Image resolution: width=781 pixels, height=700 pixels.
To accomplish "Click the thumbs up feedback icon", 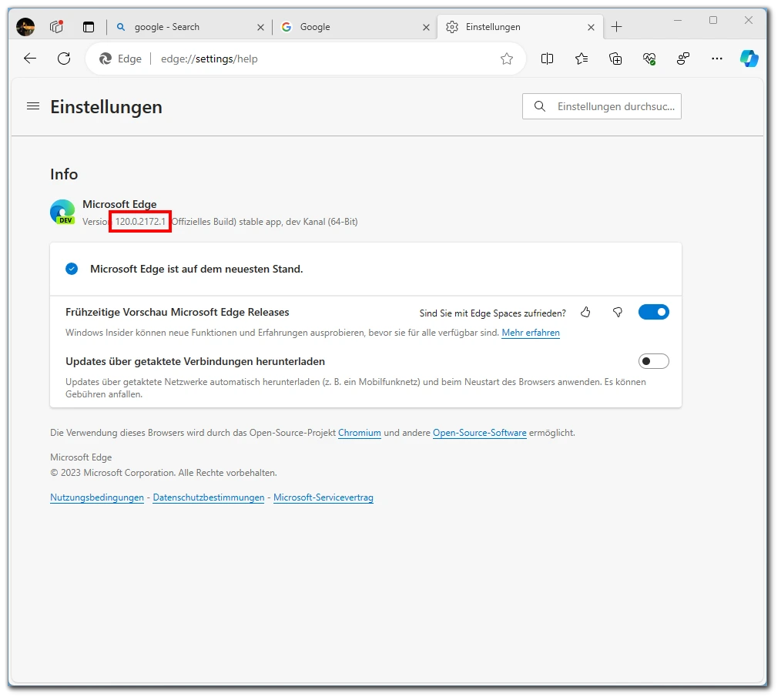I will pyautogui.click(x=585, y=312).
